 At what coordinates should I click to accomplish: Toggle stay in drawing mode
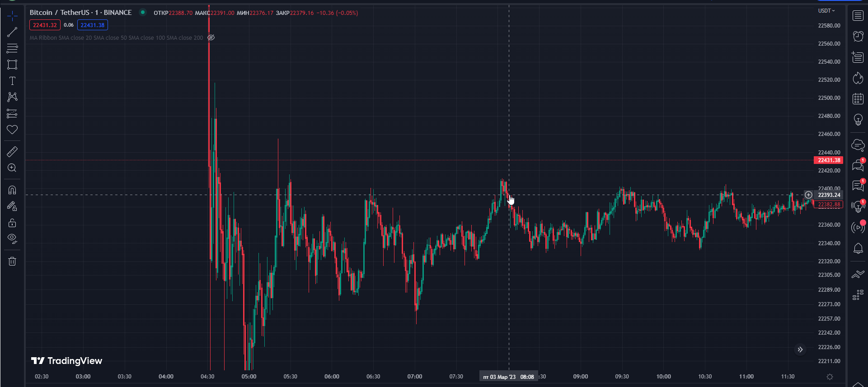[12, 206]
